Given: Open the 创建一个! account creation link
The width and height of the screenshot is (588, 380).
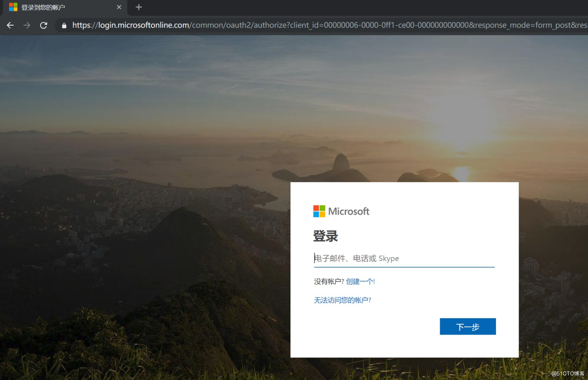Looking at the screenshot, I should pos(361,281).
